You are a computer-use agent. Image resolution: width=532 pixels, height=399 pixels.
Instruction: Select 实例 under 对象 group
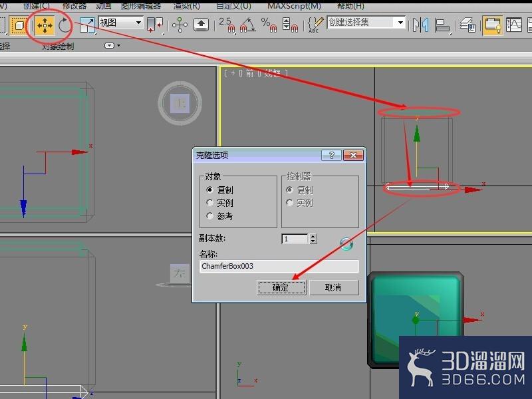coord(219,203)
